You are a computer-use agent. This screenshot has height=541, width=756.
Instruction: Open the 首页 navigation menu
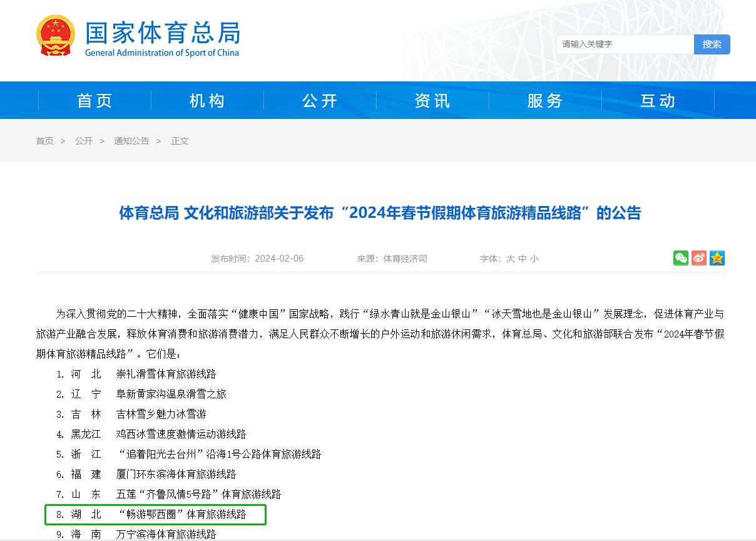click(95, 100)
